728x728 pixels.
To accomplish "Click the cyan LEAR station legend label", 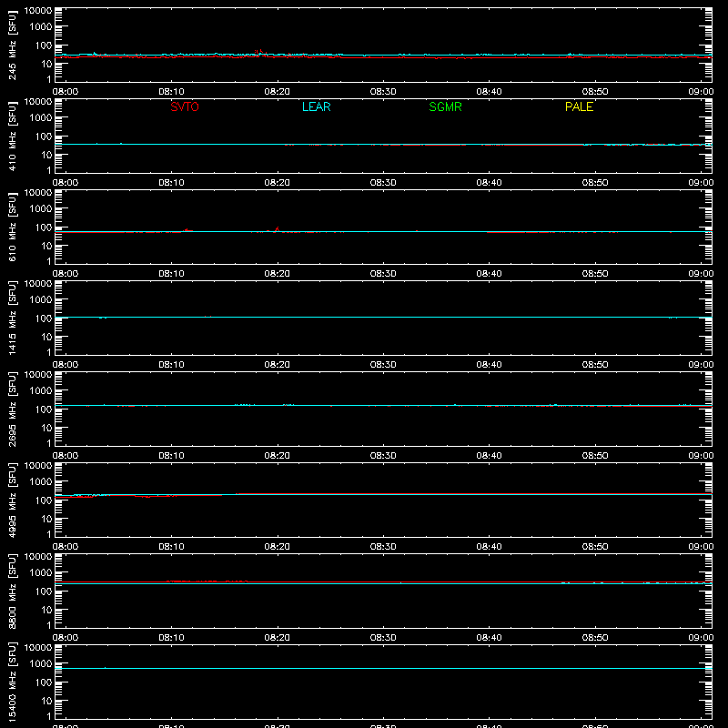I will (x=316, y=106).
